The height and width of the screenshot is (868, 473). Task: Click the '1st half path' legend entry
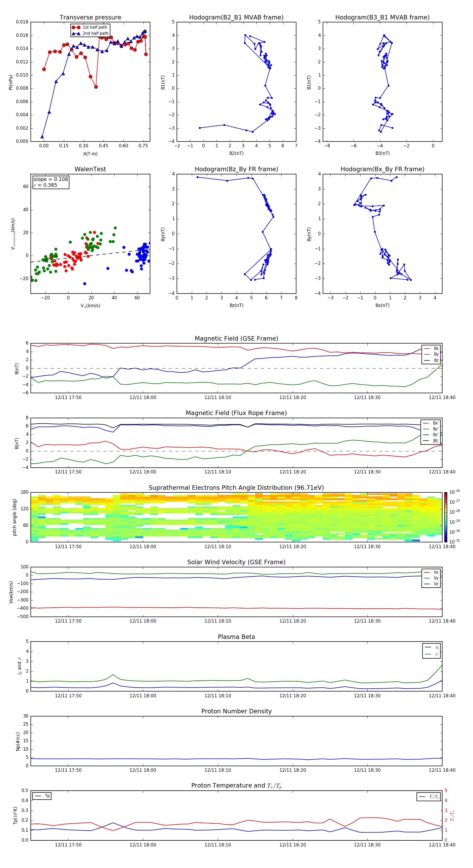tap(90, 27)
